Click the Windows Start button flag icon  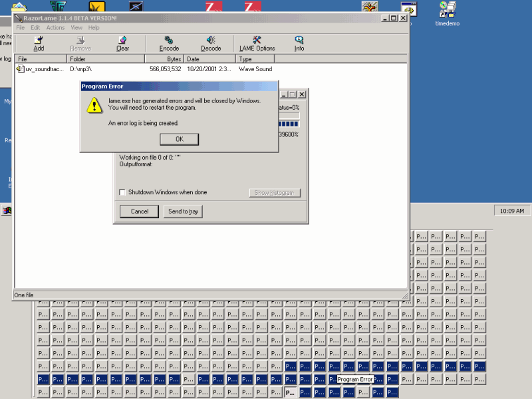coord(7,211)
